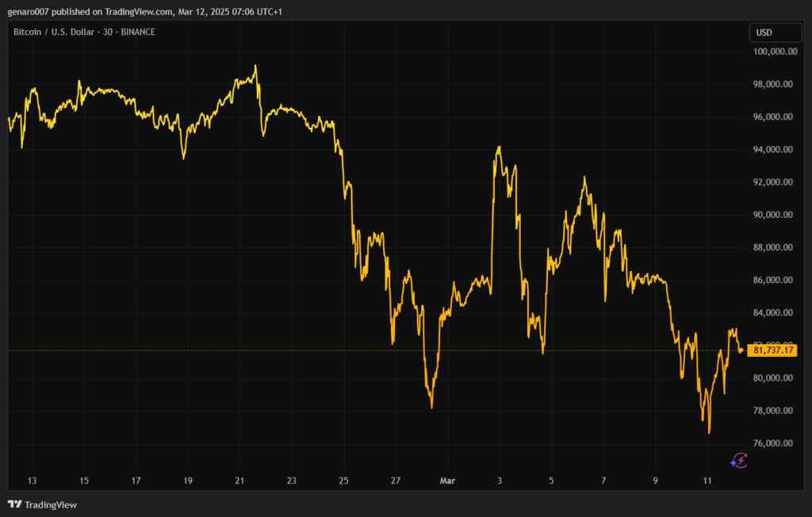Click the purple lightning bolt icon
The height and width of the screenshot is (517, 812).
(x=738, y=459)
